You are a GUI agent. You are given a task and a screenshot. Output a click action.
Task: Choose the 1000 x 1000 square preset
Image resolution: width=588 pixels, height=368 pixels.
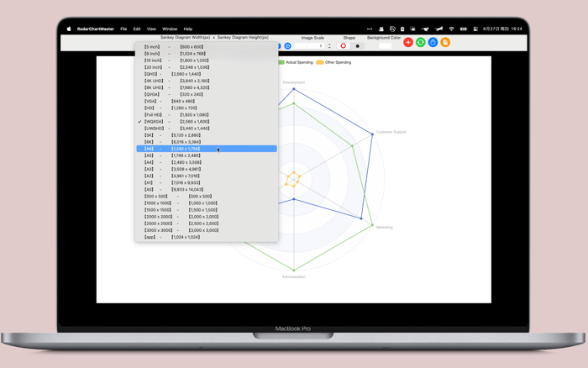pyautogui.click(x=207, y=203)
